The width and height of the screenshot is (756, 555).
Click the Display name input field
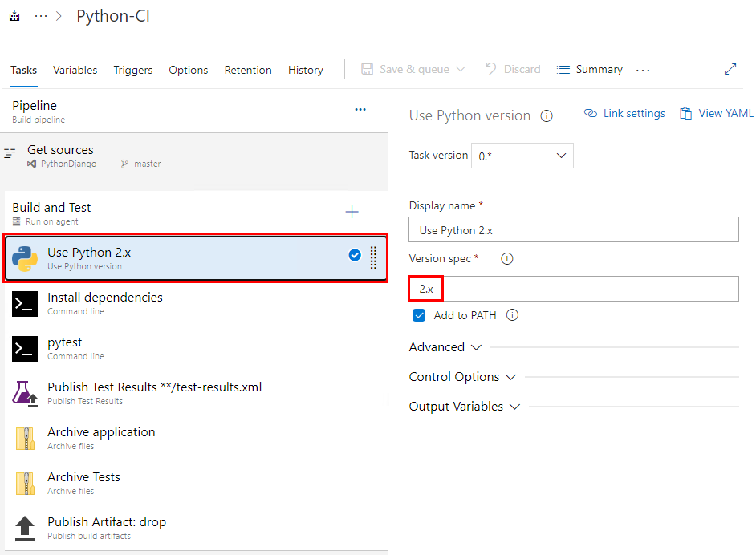pyautogui.click(x=573, y=230)
